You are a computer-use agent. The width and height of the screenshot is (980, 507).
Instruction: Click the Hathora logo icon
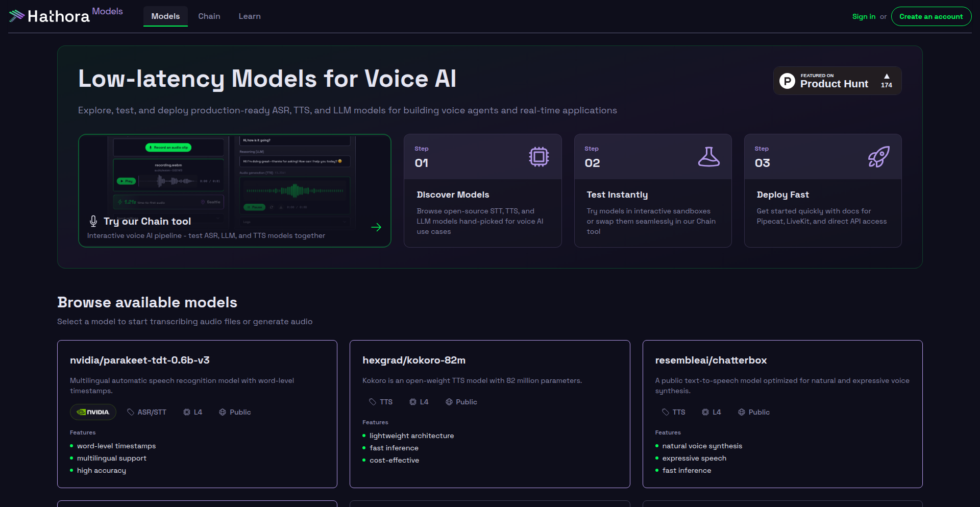click(17, 16)
